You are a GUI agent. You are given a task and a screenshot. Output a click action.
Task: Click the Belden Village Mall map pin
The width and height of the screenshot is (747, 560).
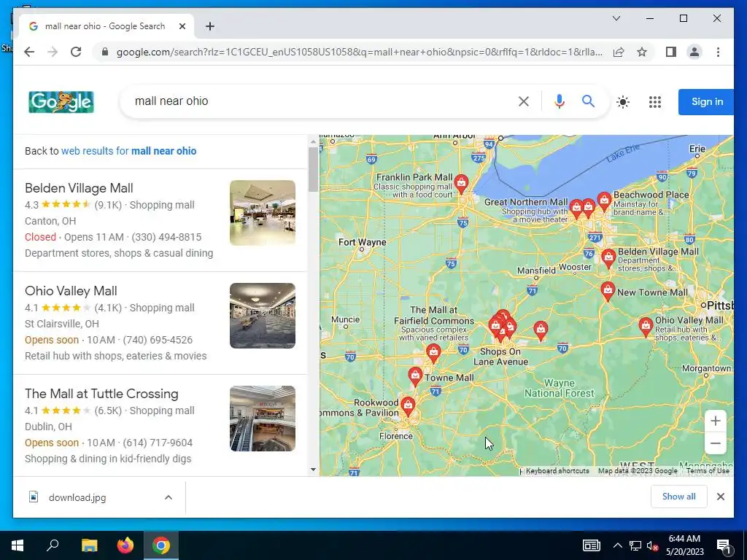coord(608,257)
